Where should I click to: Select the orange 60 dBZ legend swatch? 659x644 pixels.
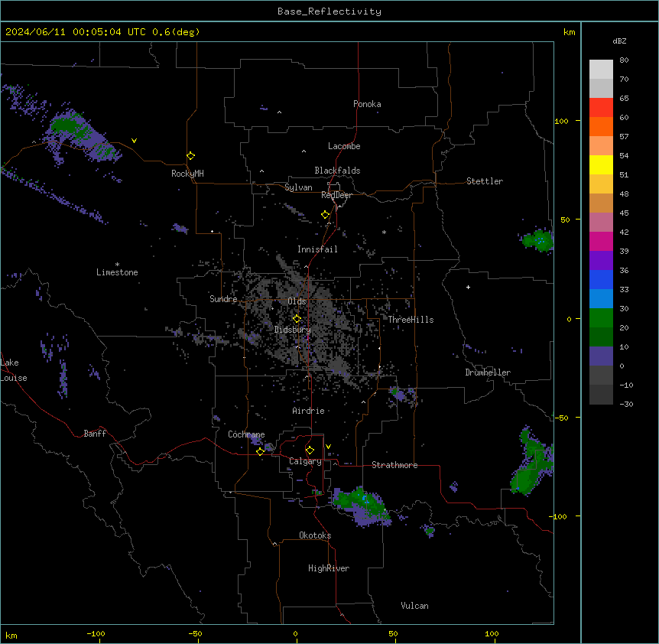point(601,126)
